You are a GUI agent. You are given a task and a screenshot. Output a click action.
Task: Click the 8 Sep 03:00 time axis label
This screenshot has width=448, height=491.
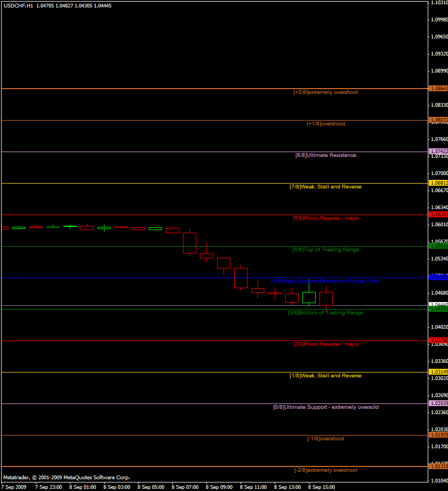point(117,487)
